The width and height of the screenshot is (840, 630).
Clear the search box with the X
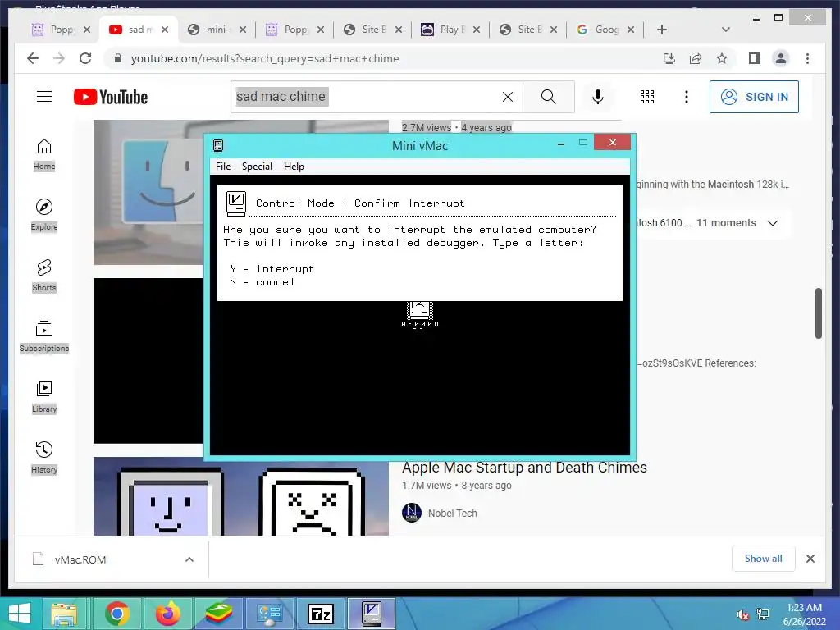click(507, 97)
